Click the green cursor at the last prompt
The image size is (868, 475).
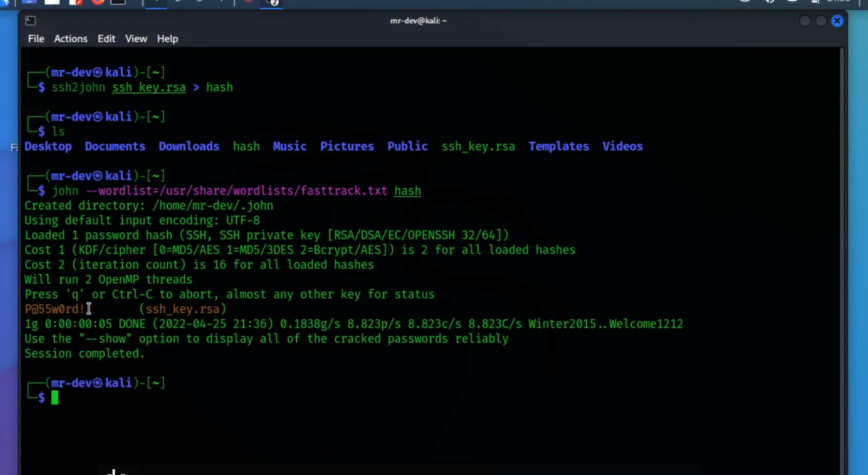55,398
